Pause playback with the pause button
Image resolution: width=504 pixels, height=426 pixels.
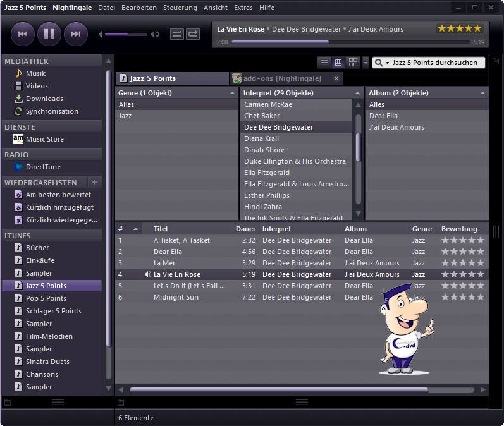(x=49, y=33)
